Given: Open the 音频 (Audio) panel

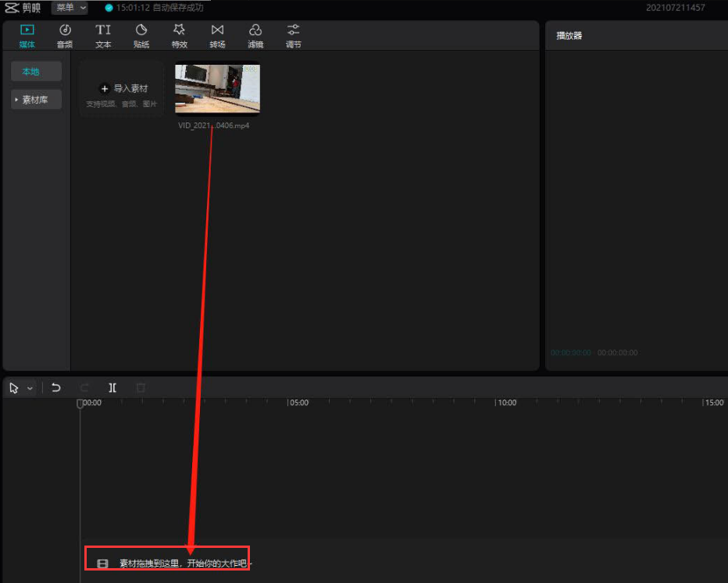Looking at the screenshot, I should coord(65,35).
